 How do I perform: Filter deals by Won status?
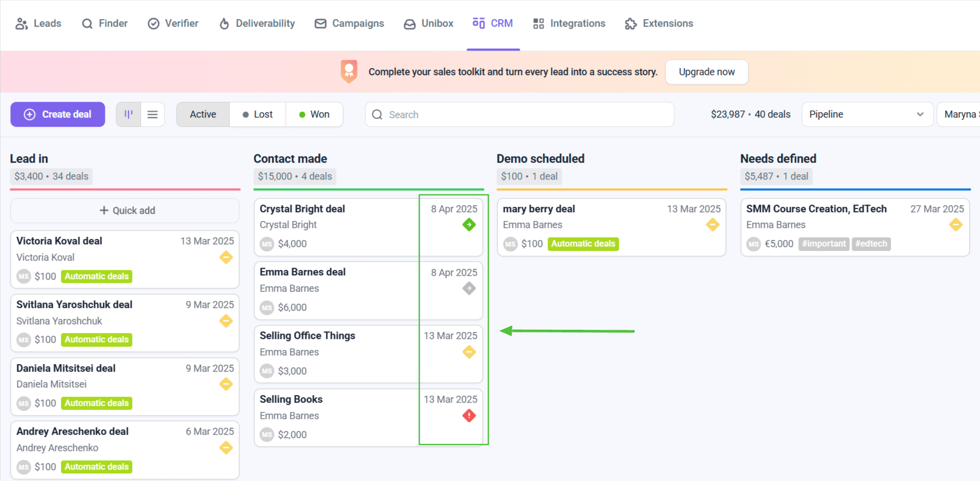314,114
